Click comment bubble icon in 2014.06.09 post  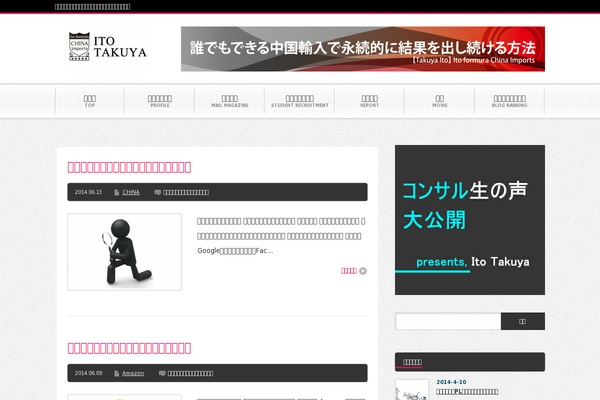coord(162,373)
